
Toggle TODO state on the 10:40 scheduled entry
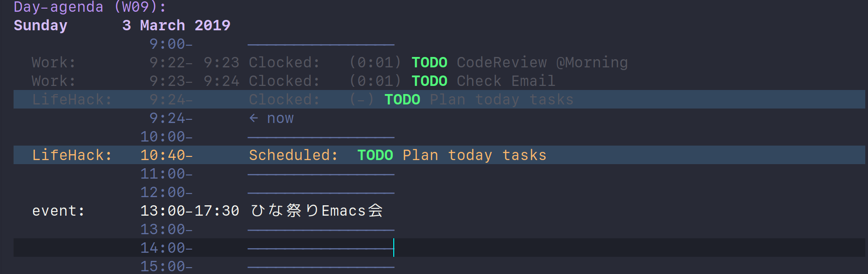click(375, 155)
